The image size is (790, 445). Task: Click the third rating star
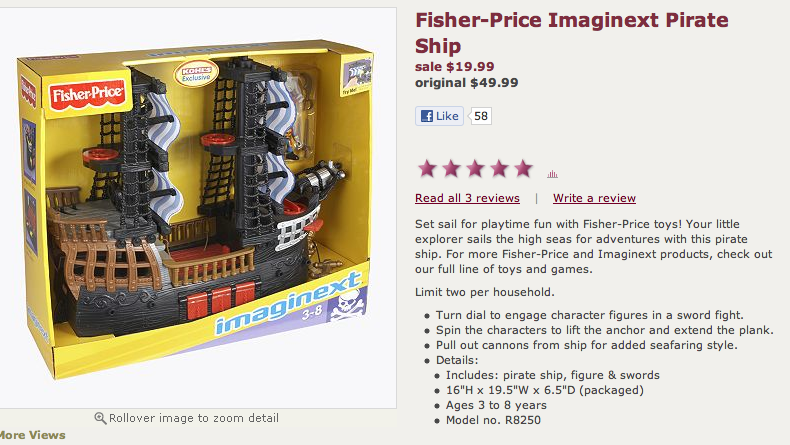pos(475,168)
